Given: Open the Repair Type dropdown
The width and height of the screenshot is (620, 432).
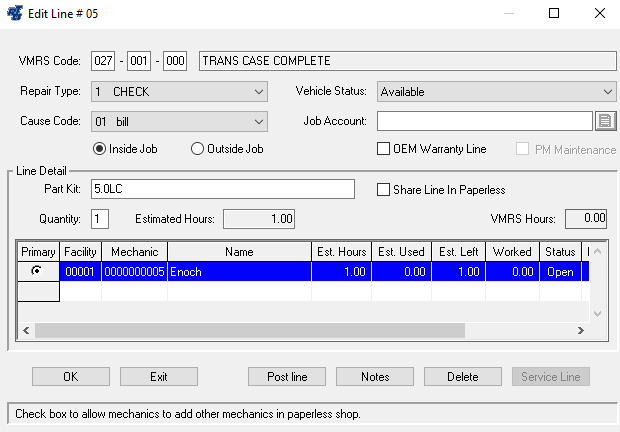Looking at the screenshot, I should [178, 92].
